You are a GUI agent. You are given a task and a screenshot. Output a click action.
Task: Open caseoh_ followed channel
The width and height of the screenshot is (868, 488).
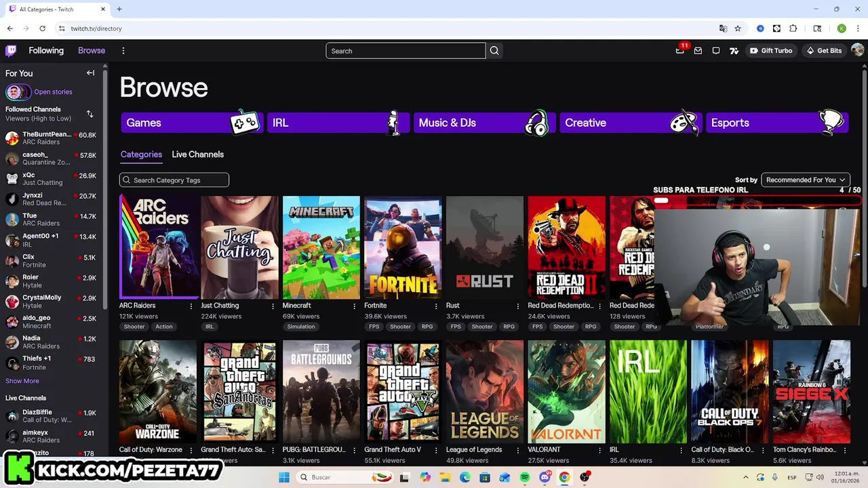tap(51, 159)
